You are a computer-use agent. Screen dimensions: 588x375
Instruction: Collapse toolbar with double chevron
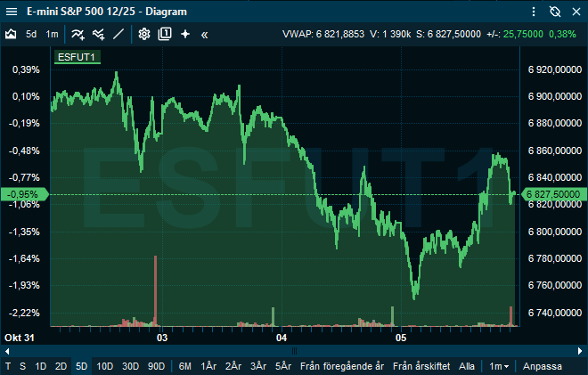204,34
